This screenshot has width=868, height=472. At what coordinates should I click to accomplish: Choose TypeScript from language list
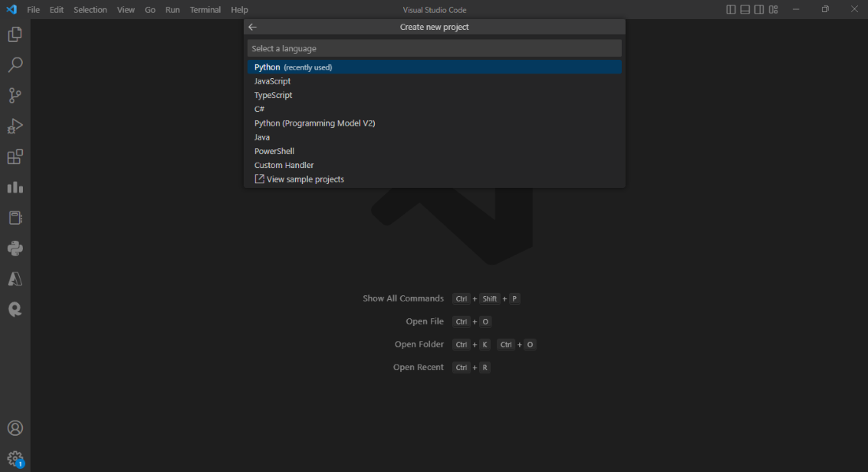[x=435, y=96]
